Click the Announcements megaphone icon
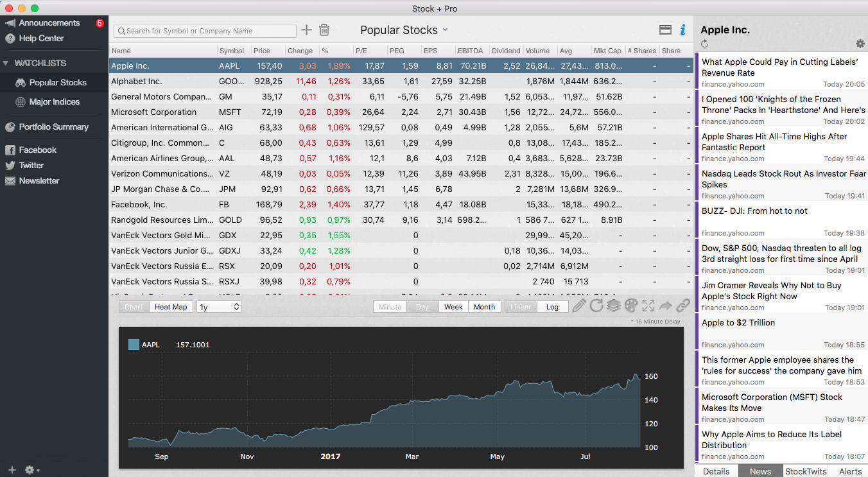The image size is (868, 477). [10, 23]
